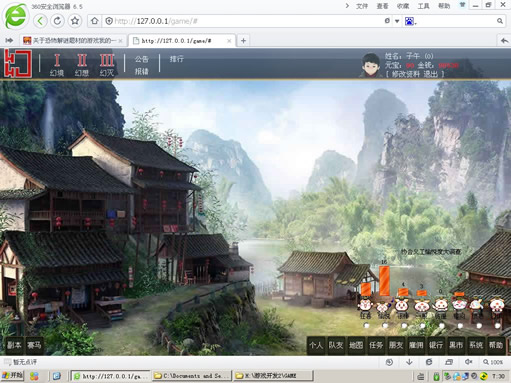Click the compatibility mode icon in the address bar
Image resolution: width=511 pixels, height=383 pixels.
point(387,21)
